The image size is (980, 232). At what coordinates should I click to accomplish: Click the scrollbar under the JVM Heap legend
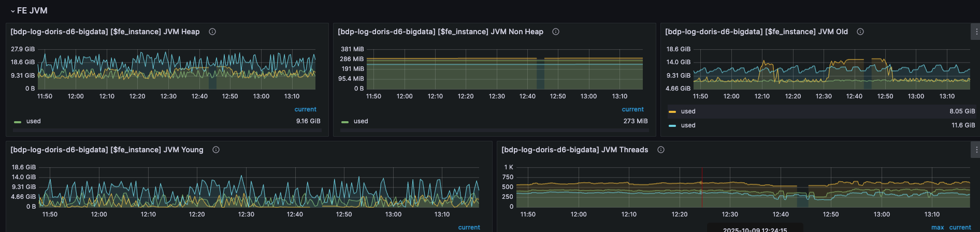point(167,130)
